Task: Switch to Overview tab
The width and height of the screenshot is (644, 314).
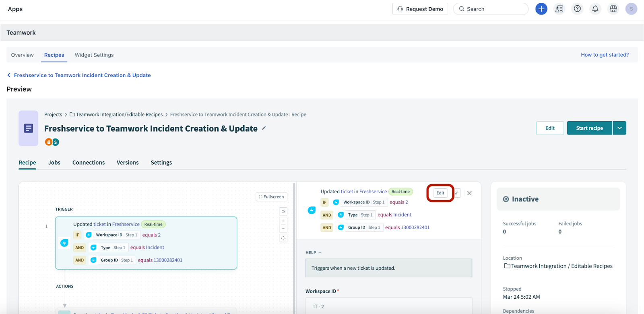Action: (x=23, y=55)
